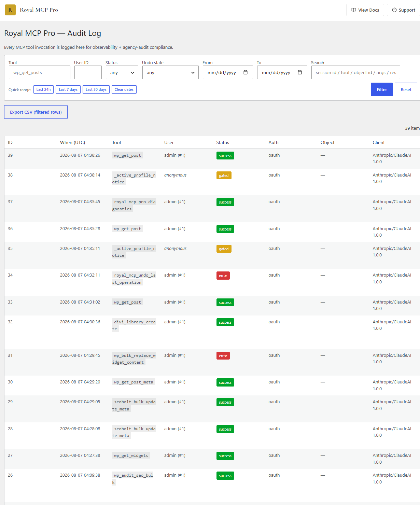420x505 pixels.
Task: Select wp_audit_seo_bulk tool name
Action: [x=133, y=479]
